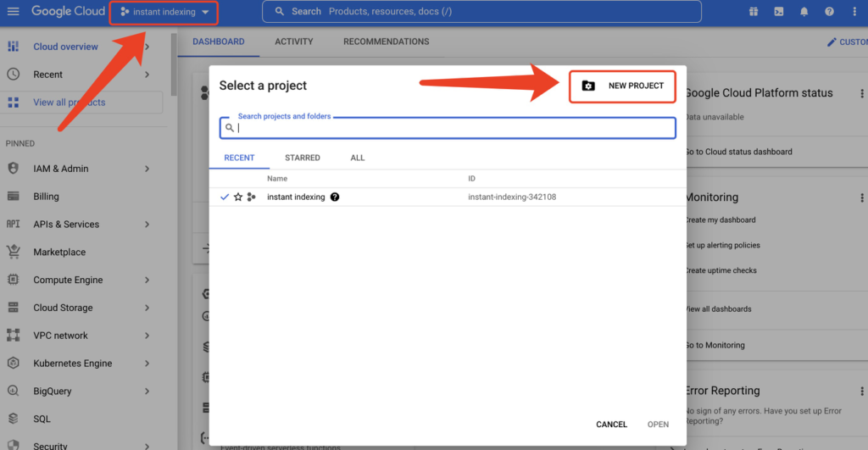The width and height of the screenshot is (868, 450).
Task: Open the hamburger navigation menu
Action: (x=14, y=11)
